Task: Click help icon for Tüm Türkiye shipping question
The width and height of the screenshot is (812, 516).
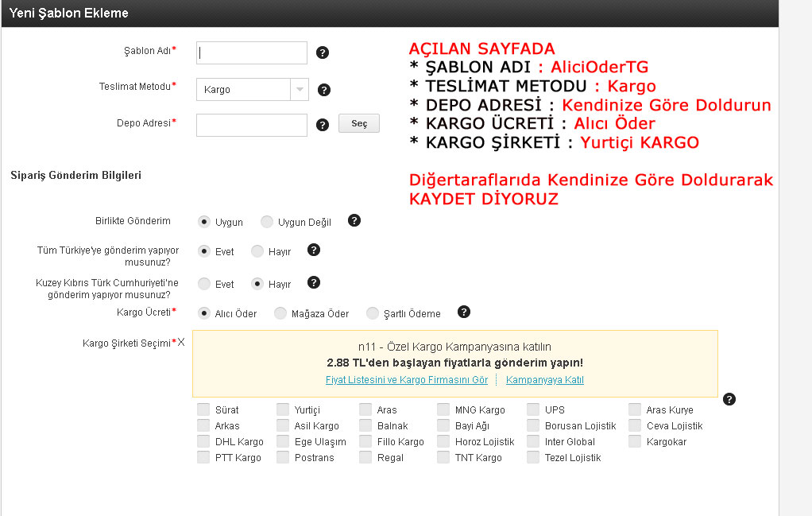Action: (x=314, y=250)
